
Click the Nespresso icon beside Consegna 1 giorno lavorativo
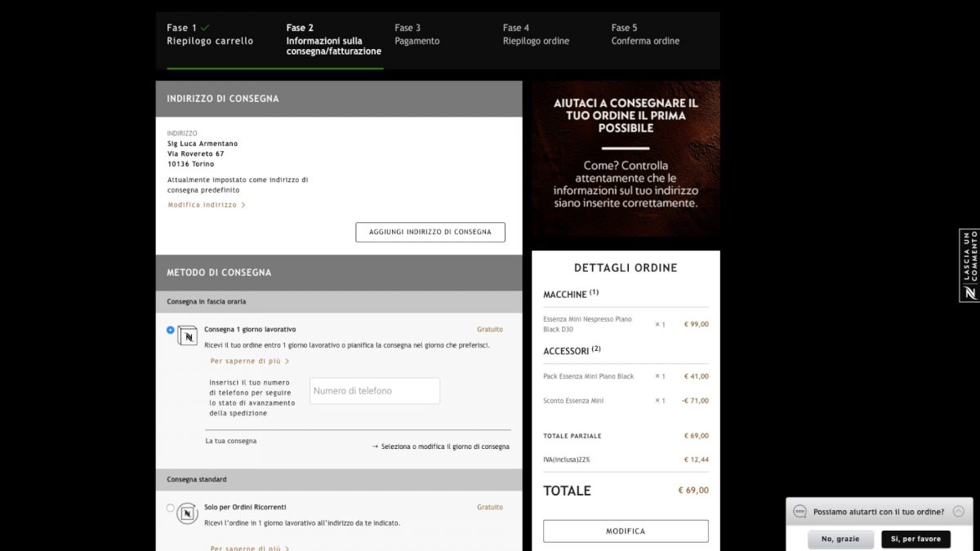tap(188, 335)
